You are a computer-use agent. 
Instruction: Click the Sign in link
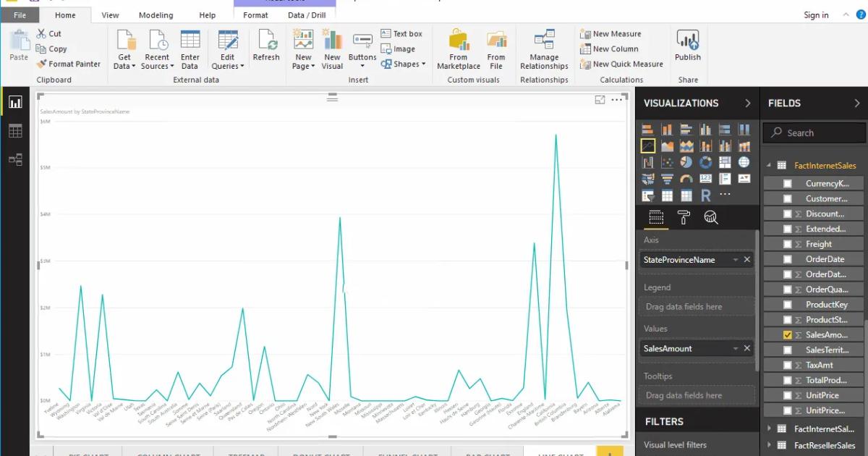click(x=816, y=14)
